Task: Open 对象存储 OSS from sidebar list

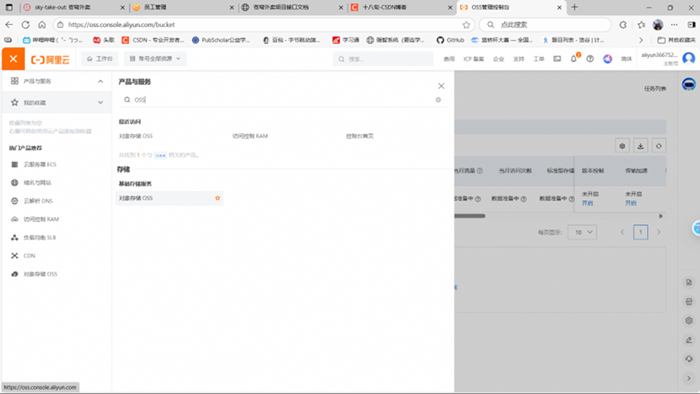Action: pos(40,274)
